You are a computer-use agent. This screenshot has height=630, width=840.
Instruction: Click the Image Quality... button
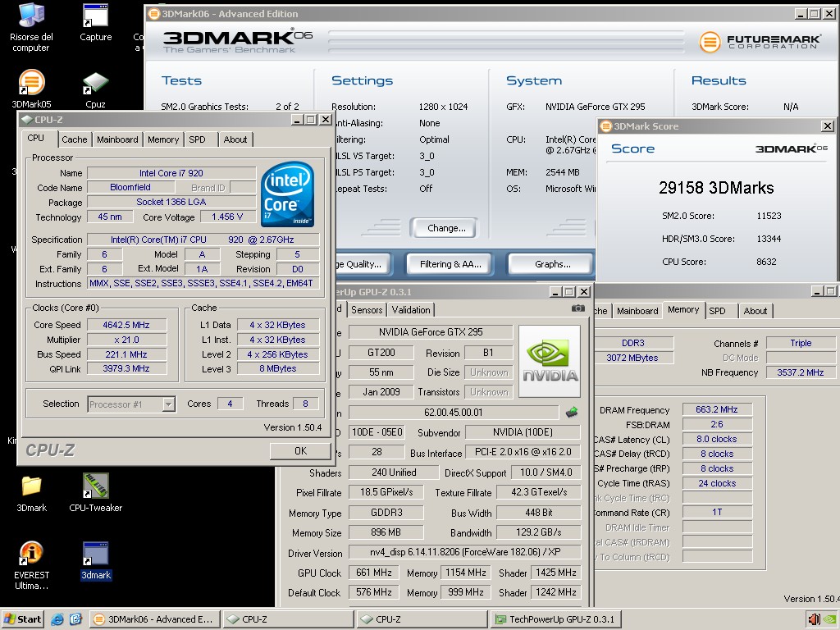(363, 264)
